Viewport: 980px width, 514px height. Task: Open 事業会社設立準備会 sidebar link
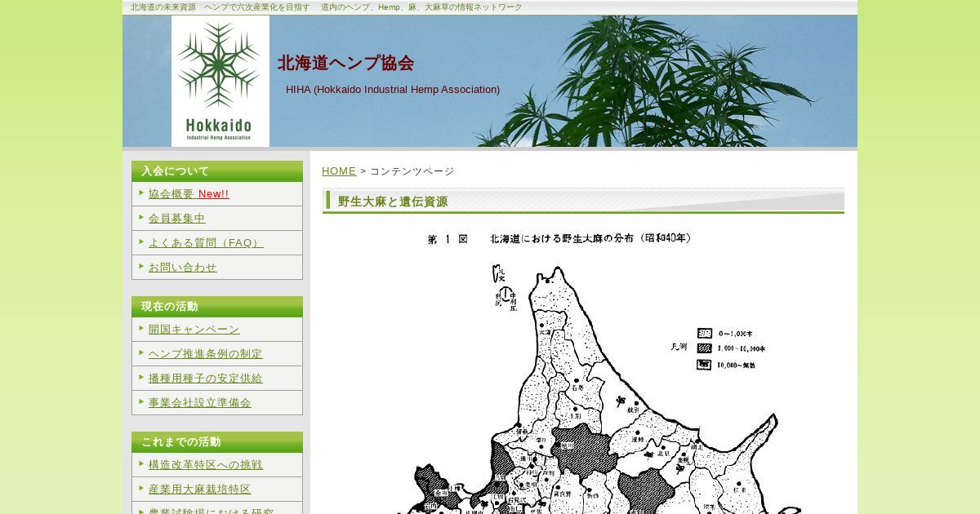[x=200, y=403]
